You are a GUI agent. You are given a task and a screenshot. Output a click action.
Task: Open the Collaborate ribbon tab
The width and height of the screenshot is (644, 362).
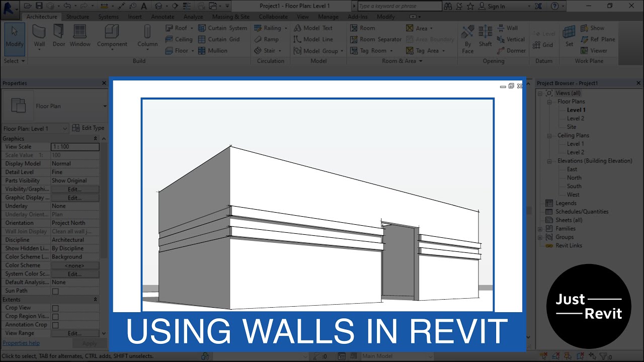point(273,17)
